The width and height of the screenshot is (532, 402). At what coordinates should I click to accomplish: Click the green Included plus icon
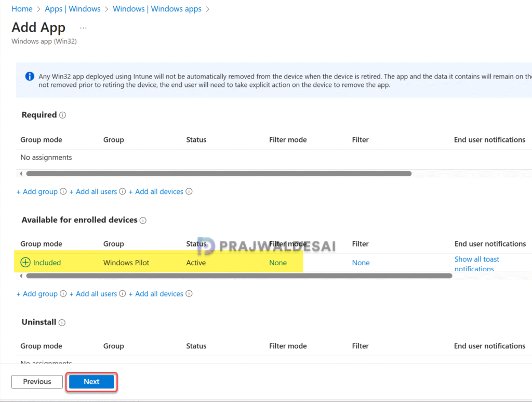point(25,263)
